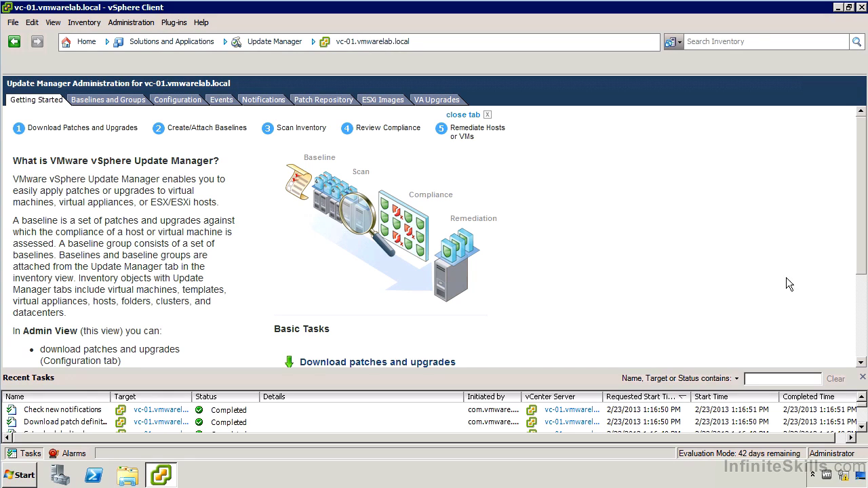Click the Home icon in breadcrumb bar

(66, 42)
